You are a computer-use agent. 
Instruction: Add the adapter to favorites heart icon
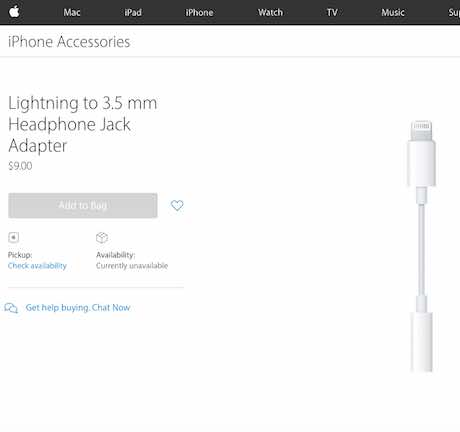tap(177, 205)
